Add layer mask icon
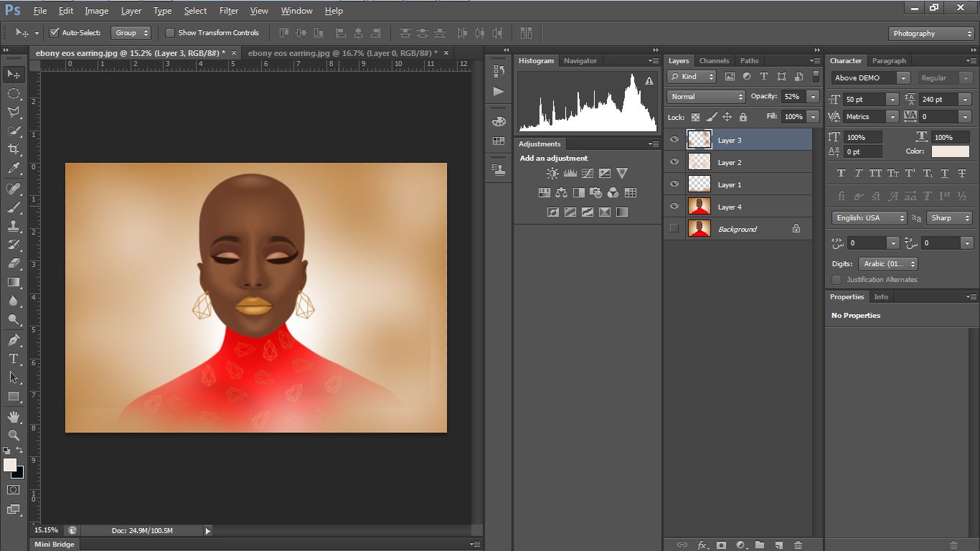Viewport: 980px width, 551px height. (x=721, y=545)
